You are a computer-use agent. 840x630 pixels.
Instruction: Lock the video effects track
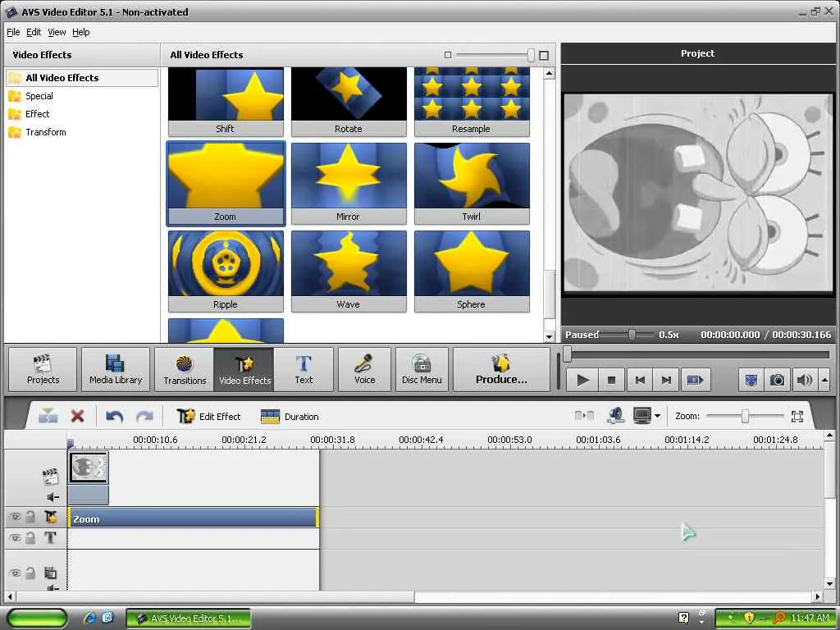30,517
